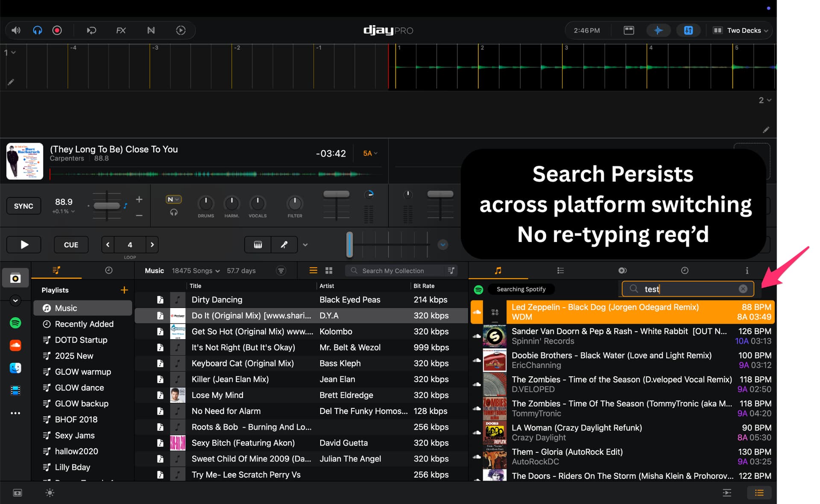Toggle SYNC on deck one

23,206
